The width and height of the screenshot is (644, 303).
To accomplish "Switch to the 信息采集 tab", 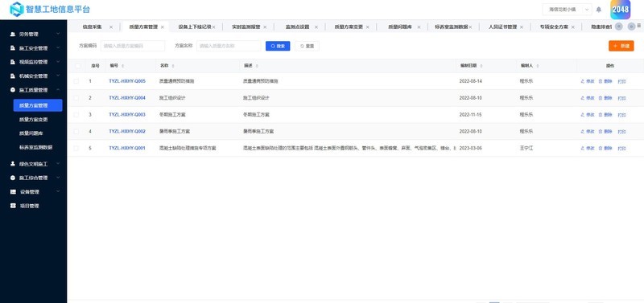I will [x=92, y=27].
